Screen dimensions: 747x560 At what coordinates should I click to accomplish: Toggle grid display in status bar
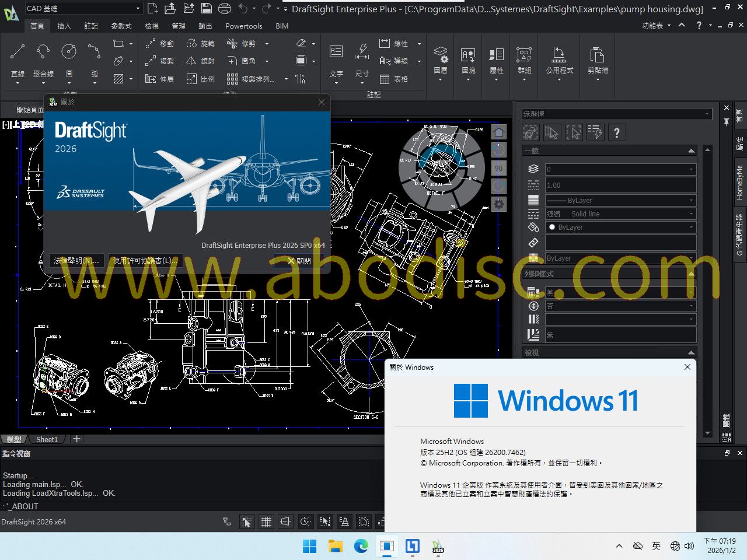point(266,522)
